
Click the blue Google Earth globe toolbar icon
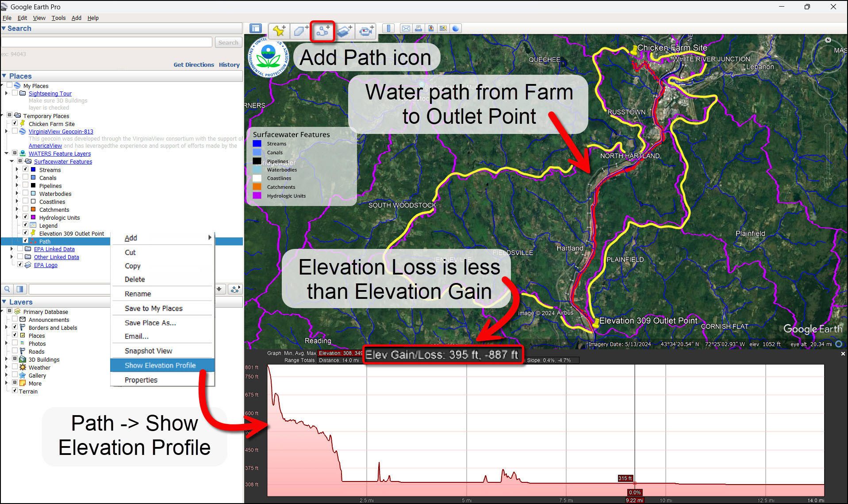[456, 29]
